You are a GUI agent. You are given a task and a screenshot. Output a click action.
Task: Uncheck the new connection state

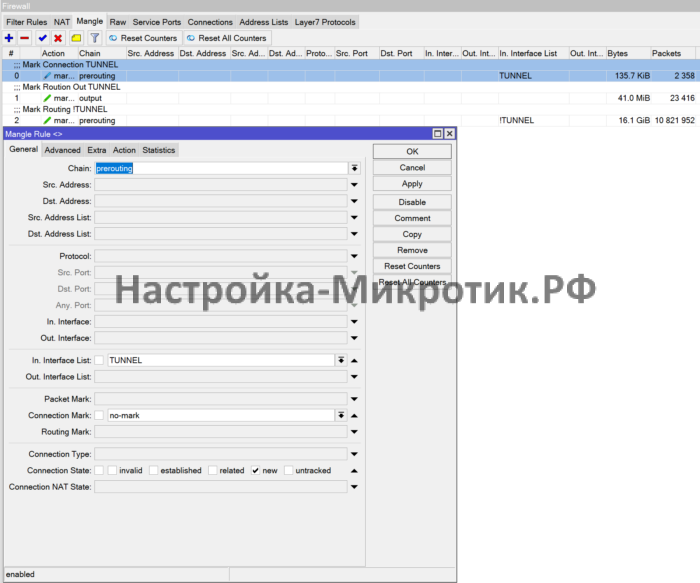tap(255, 471)
